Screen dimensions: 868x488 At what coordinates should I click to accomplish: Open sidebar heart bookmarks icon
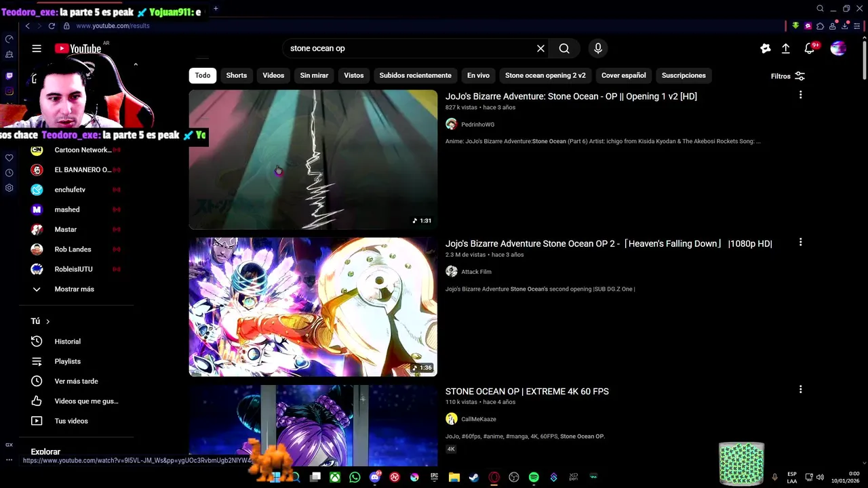point(9,158)
